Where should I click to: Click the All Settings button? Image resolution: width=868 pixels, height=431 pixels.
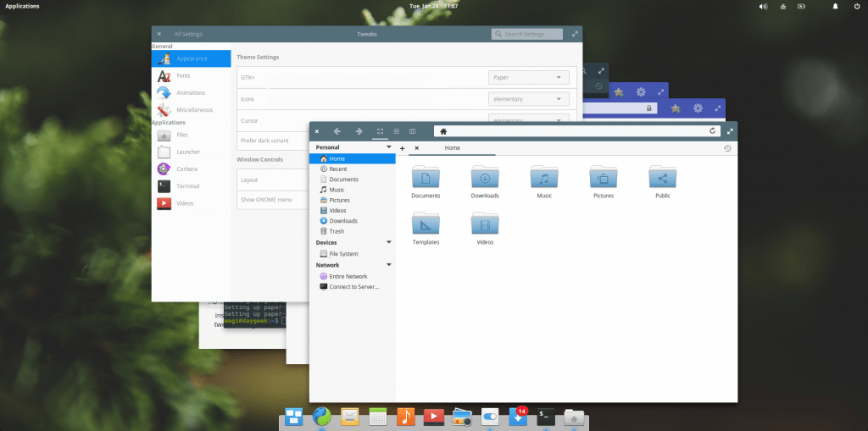coord(187,34)
